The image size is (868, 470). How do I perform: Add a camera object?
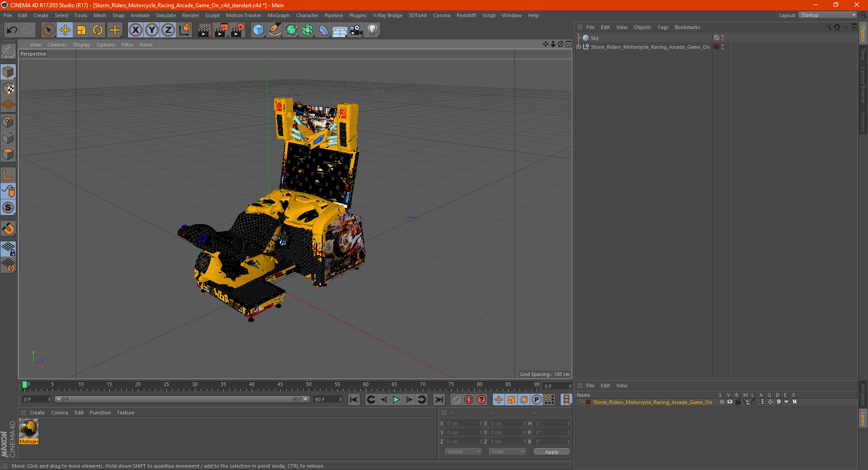click(x=356, y=30)
